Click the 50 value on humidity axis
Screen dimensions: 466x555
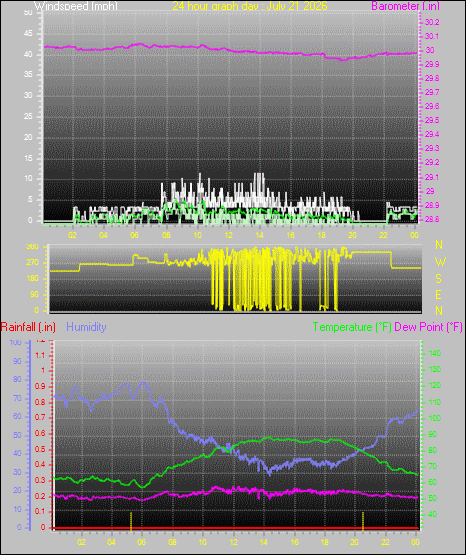17,435
